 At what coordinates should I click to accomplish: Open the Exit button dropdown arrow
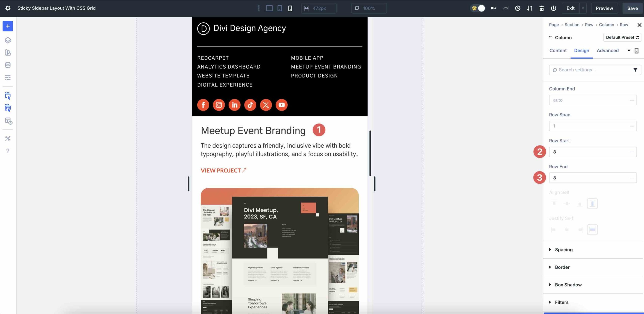(x=583, y=8)
